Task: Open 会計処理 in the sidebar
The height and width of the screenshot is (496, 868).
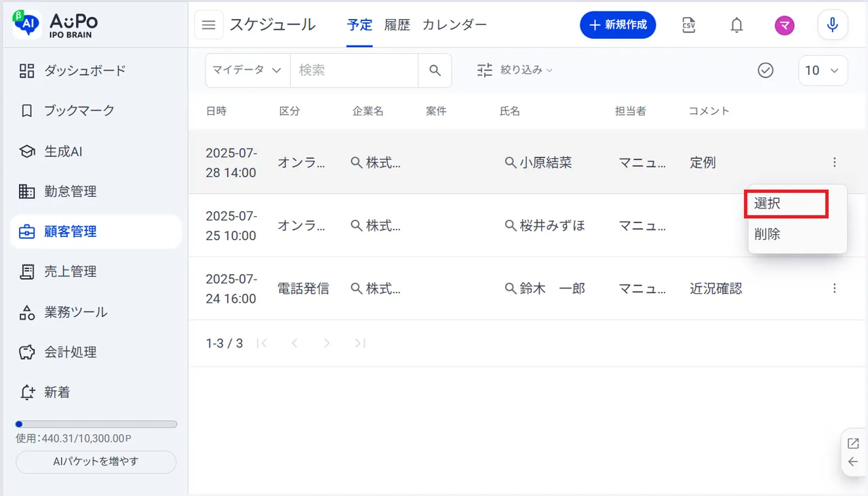Action: (x=96, y=352)
